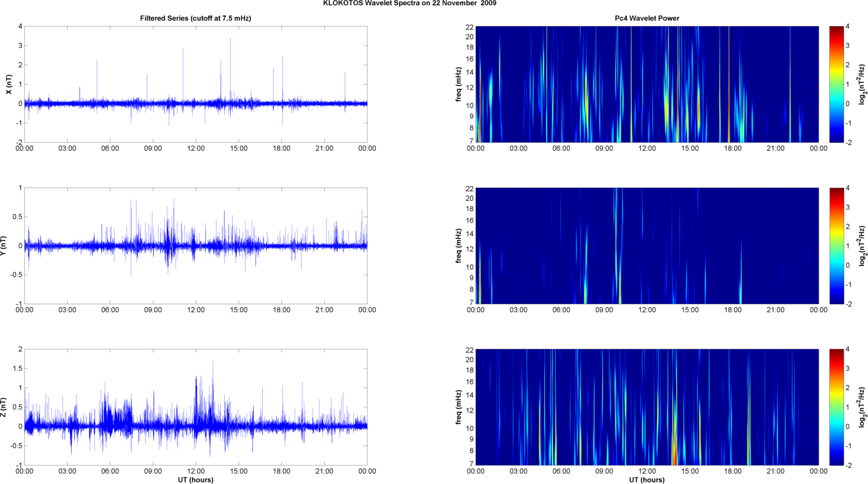Click the X (nT) axis label
868x484 pixels.
coord(9,84)
